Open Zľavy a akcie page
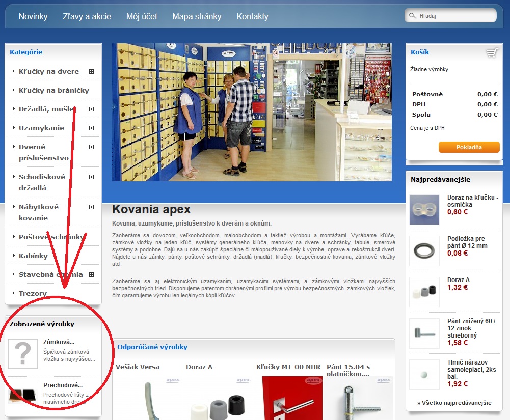This screenshot has width=510, height=420. 87,17
